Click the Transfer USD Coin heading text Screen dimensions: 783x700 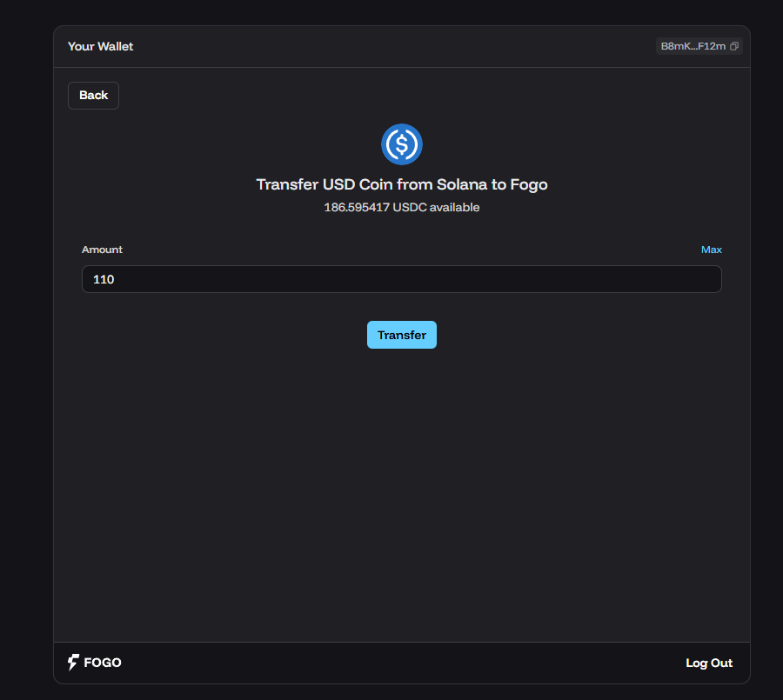tap(402, 184)
